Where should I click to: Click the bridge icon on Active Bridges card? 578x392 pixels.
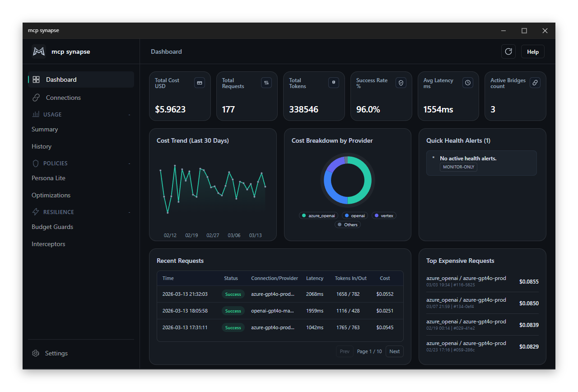point(535,83)
